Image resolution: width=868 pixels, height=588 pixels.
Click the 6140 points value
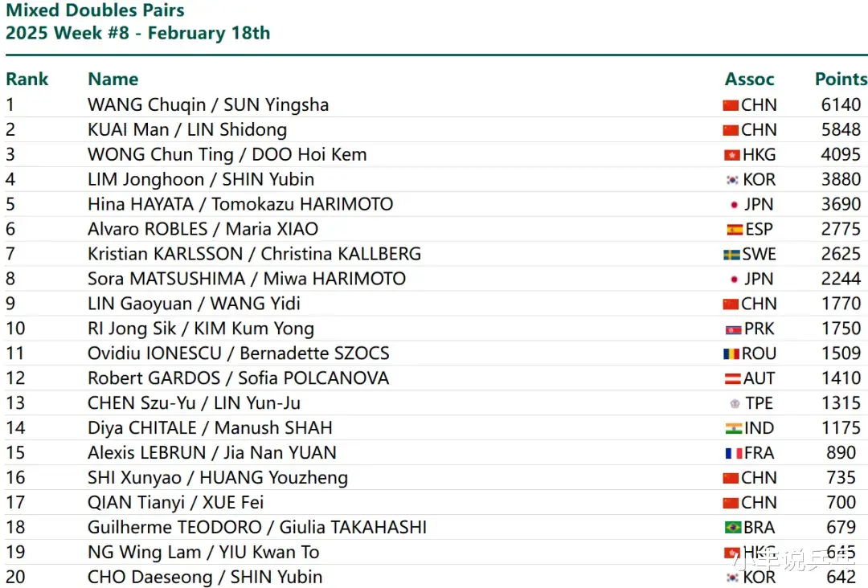(841, 105)
